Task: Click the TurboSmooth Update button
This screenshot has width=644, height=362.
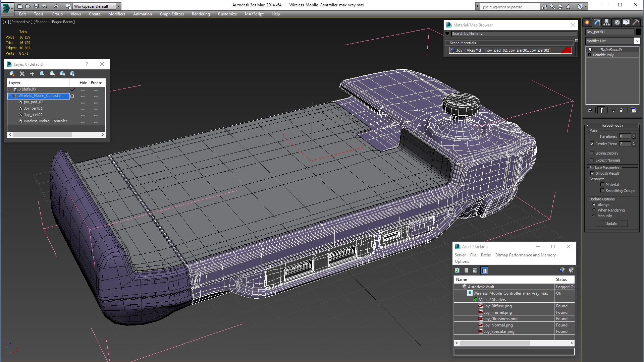Action: (611, 224)
